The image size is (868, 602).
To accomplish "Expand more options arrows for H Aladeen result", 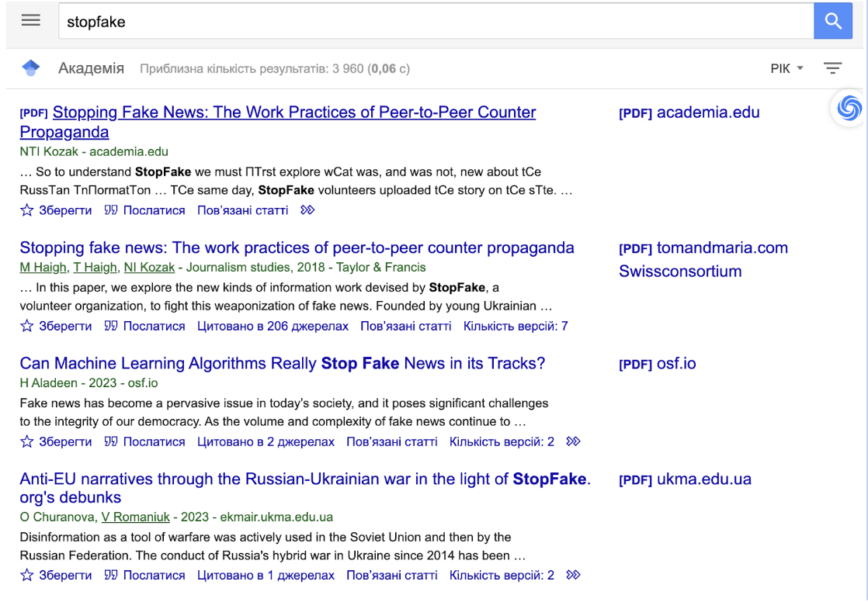I will point(573,441).
